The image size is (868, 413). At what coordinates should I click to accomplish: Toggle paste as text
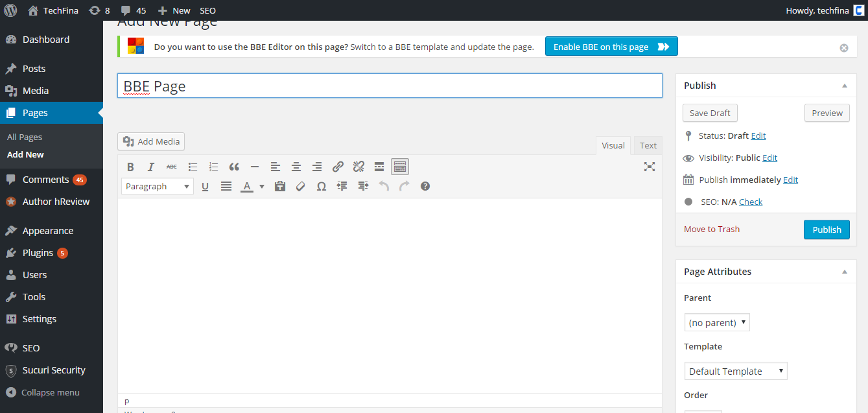click(x=280, y=186)
